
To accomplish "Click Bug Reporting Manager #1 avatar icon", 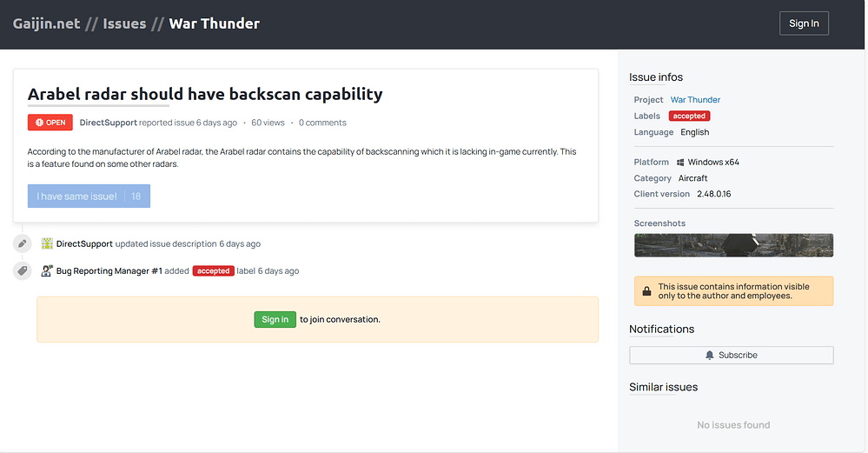I will [47, 270].
